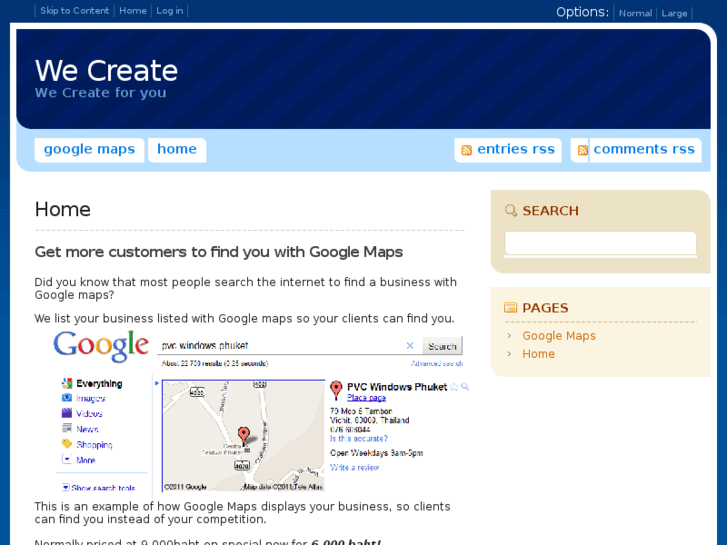Click the paragraph 'This is an example'
727x545 pixels.
pyautogui.click(x=242, y=513)
